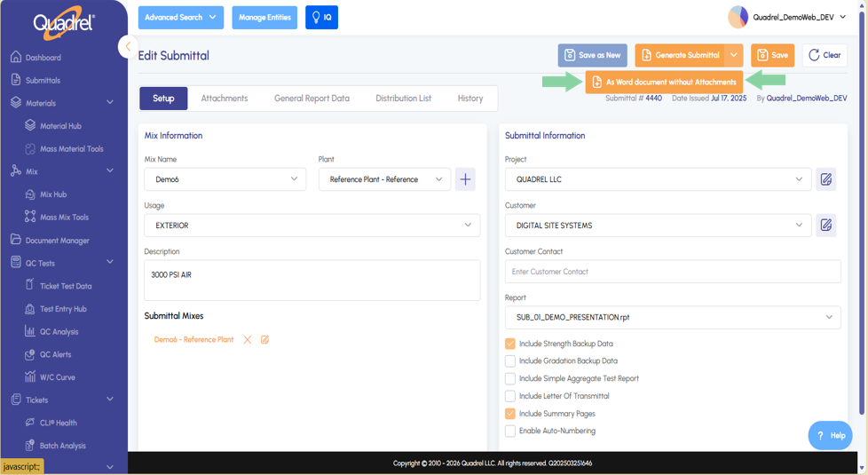Switch to the Setup tab

click(163, 99)
